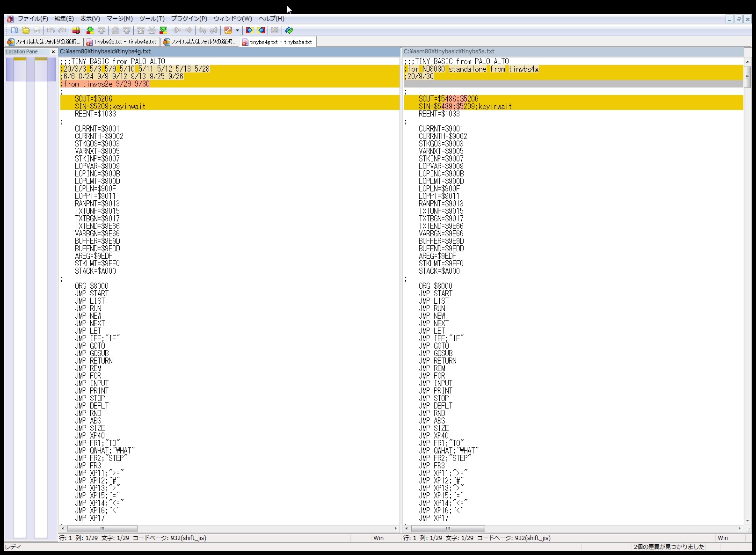756x555 pixels.
Task: Copy left and advance icon
Action: pyautogui.click(x=214, y=30)
